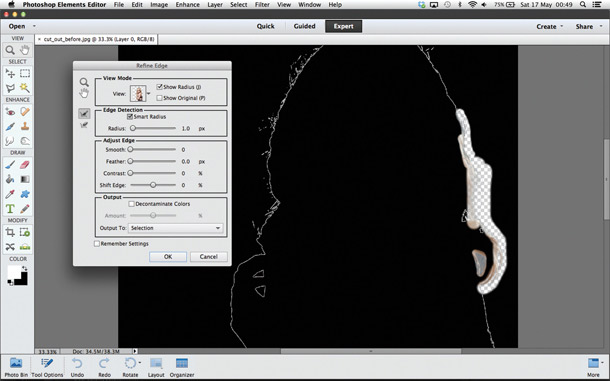This screenshot has width=610, height=381.
Task: Click the Zoom tool in Refine Edge dialog
Action: point(84,82)
